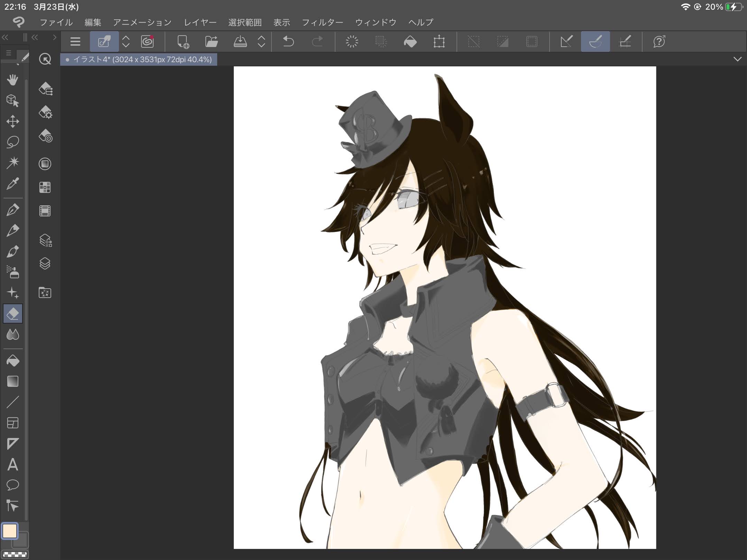
Task: Toggle Snap to Ruler
Action: pyautogui.click(x=566, y=42)
